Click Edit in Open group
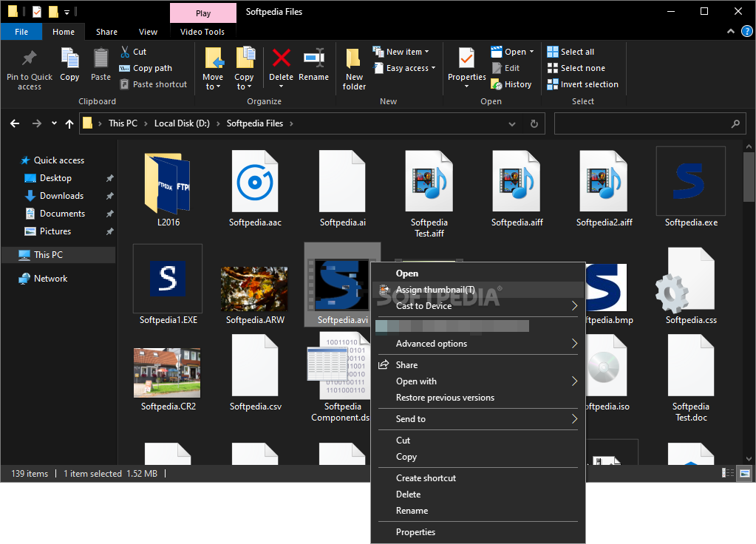Viewport: 756px width, 544px height. [x=505, y=68]
